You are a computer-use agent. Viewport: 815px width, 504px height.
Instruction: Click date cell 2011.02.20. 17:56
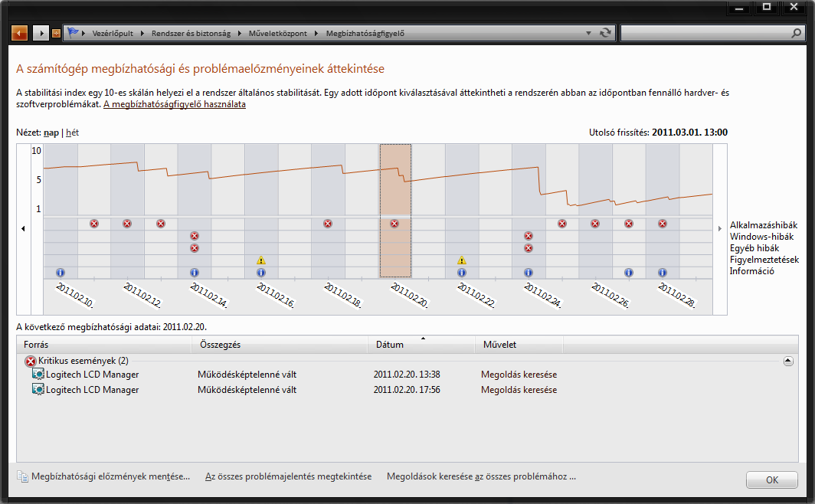coord(407,390)
